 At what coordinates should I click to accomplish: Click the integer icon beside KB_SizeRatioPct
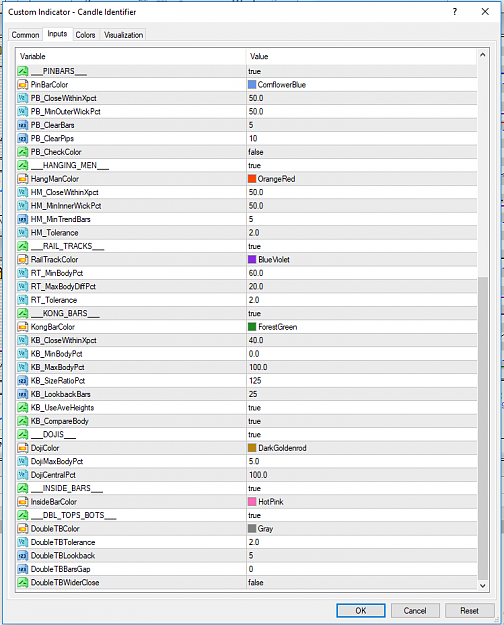pyautogui.click(x=23, y=381)
